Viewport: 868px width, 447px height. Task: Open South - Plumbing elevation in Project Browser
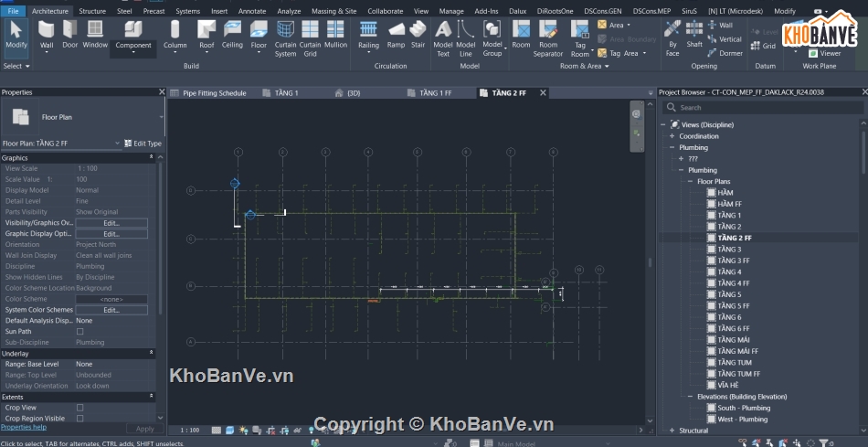click(744, 408)
